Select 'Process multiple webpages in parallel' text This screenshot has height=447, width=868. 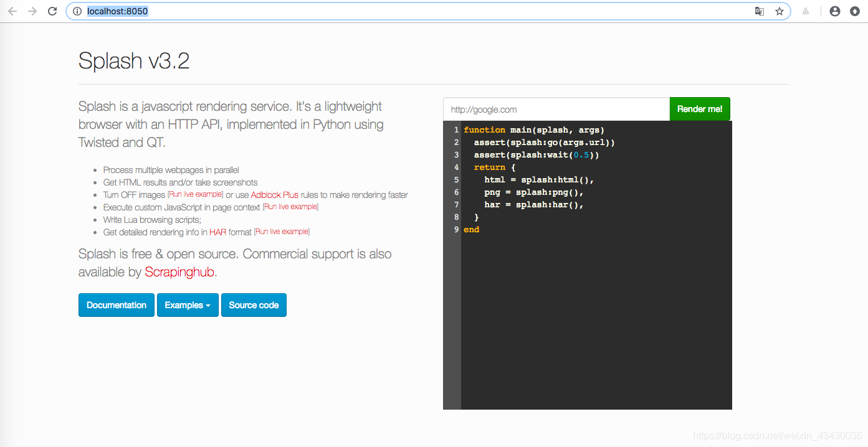(171, 170)
